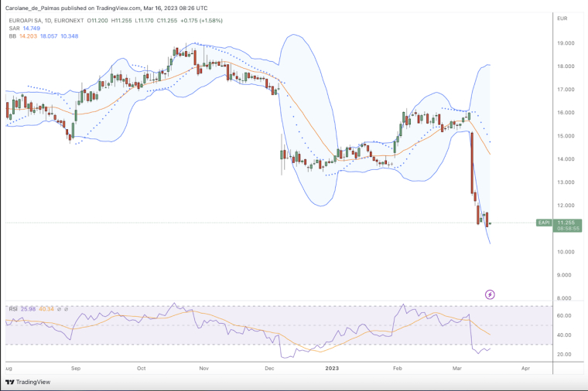The height and width of the screenshot is (391, 588).
Task: Click the 19.000 price scale label
Action: coord(565,43)
